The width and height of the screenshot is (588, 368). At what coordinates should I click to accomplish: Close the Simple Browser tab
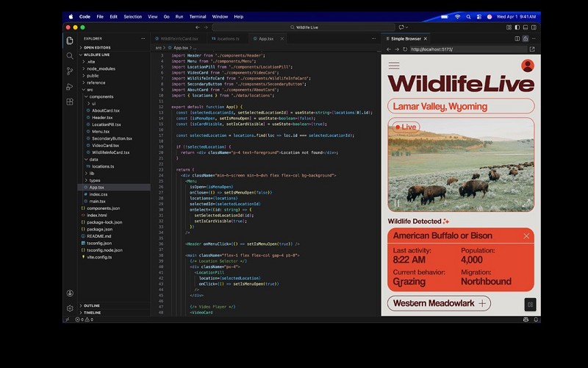[426, 39]
